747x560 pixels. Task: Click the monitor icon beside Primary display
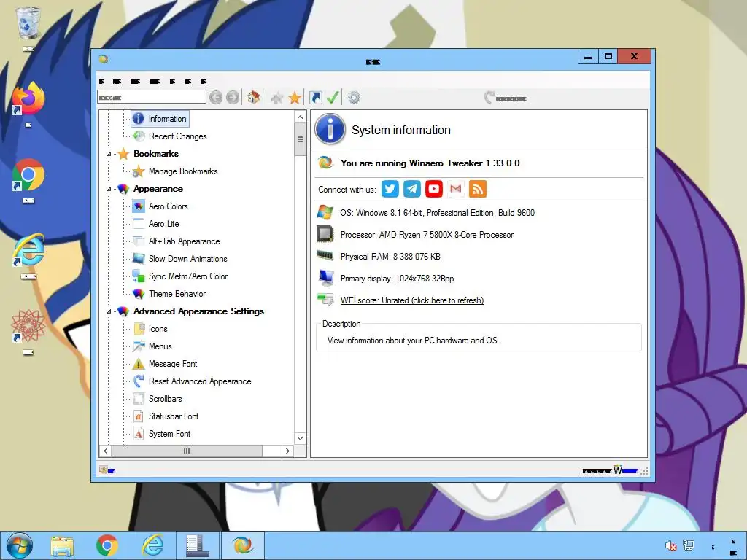coord(326,278)
